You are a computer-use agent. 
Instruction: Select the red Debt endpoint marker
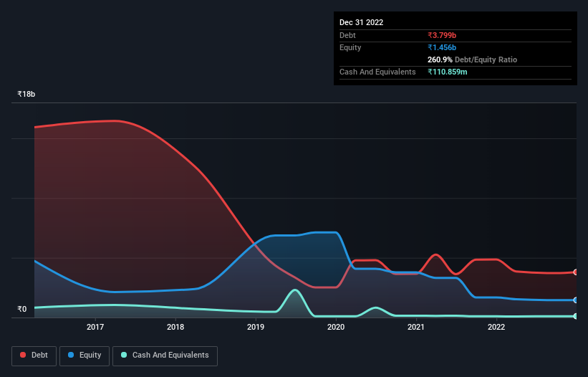coord(576,272)
